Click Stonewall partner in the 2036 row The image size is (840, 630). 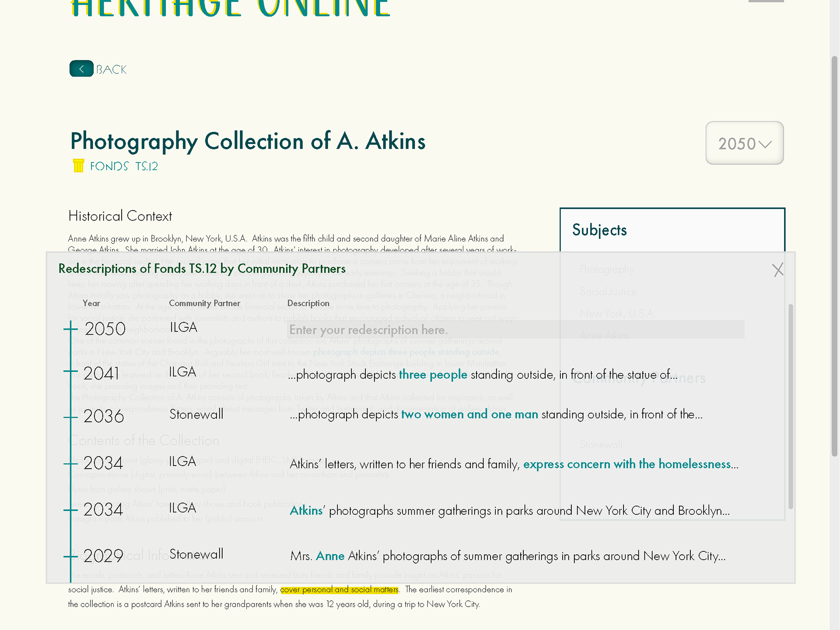(196, 414)
